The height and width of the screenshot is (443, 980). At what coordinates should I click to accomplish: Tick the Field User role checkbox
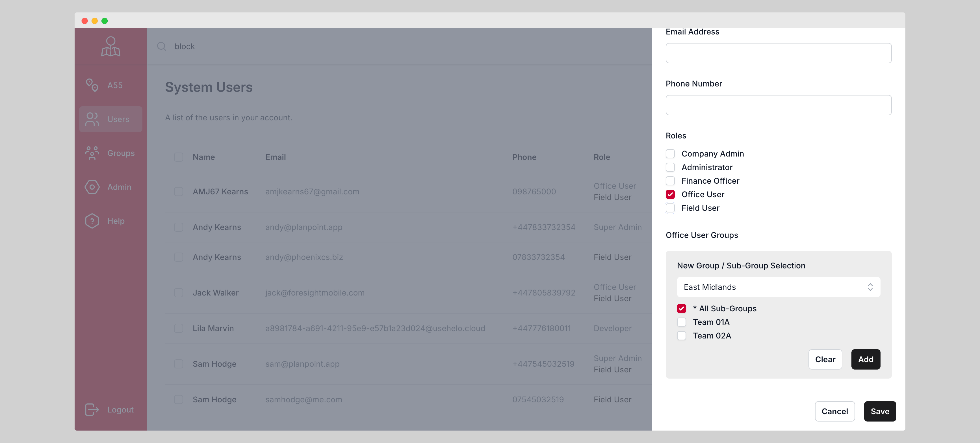pyautogui.click(x=670, y=208)
